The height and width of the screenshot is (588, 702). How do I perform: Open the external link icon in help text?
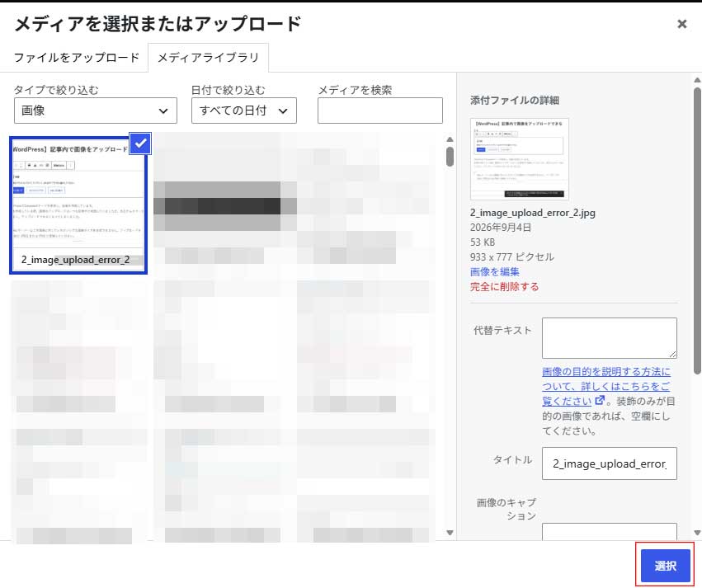(600, 400)
